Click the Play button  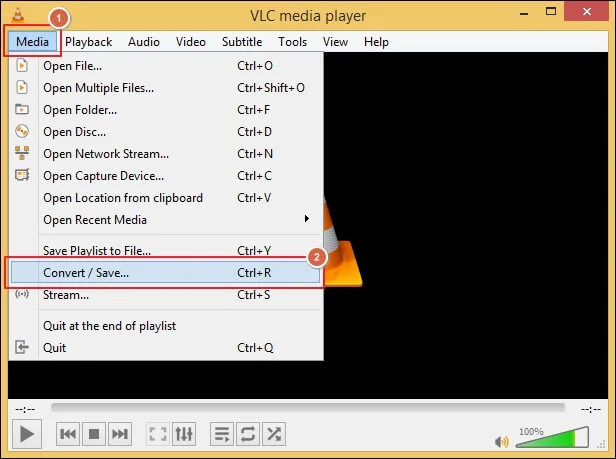click(x=27, y=434)
